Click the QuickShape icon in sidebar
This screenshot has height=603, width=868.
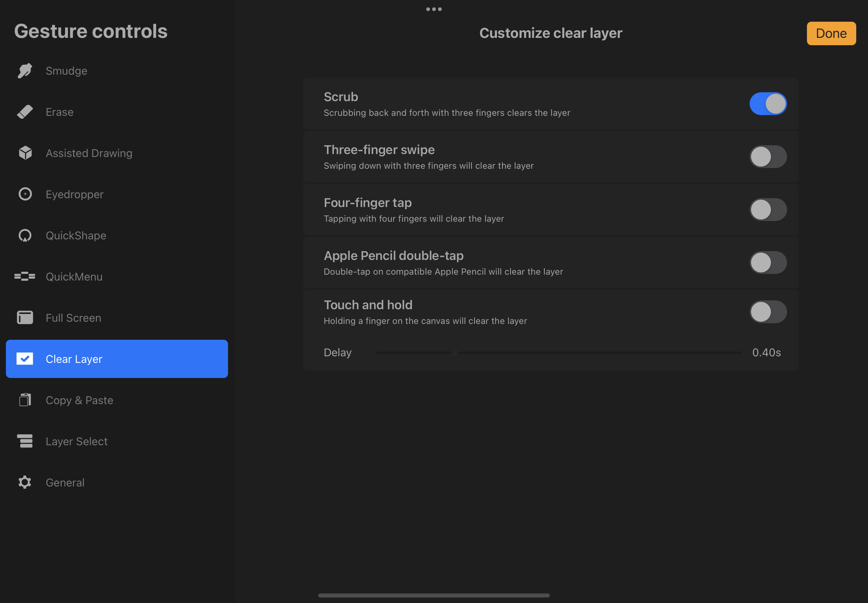coord(25,235)
